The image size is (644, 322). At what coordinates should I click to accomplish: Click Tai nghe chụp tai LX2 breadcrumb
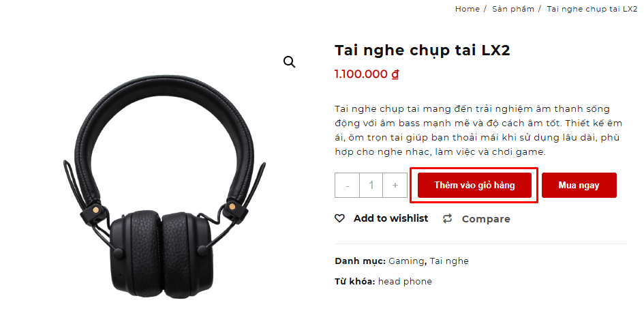(592, 9)
